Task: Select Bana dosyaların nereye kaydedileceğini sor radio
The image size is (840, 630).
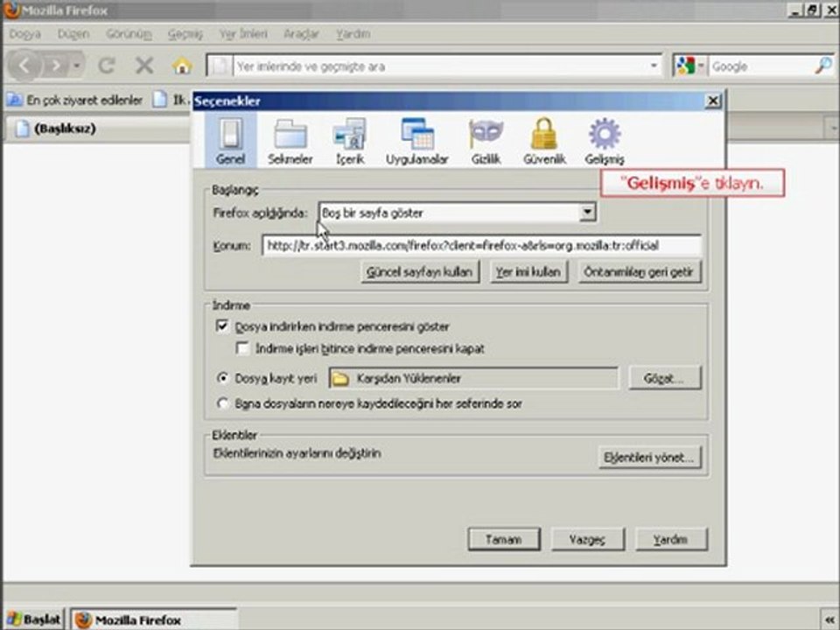Action: (x=222, y=403)
